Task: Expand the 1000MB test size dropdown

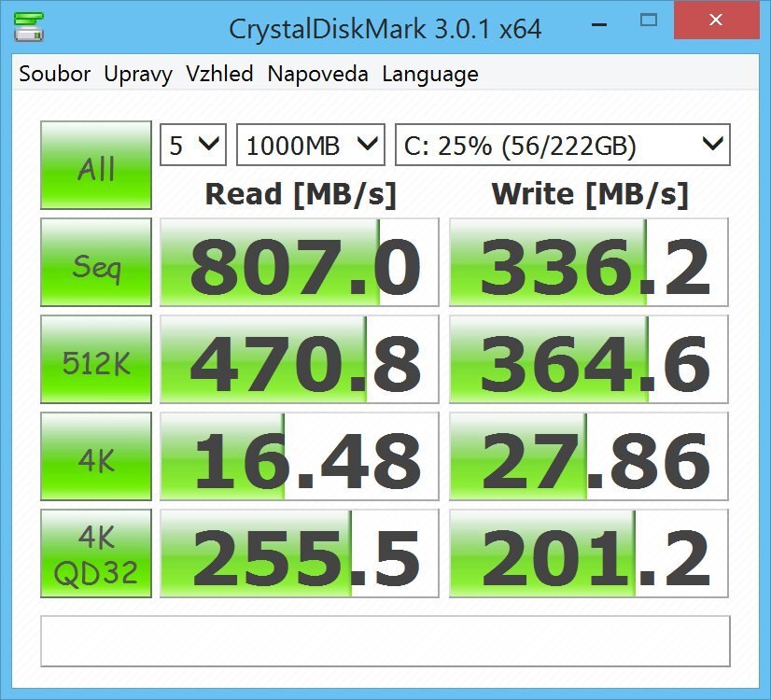Action: 311,145
